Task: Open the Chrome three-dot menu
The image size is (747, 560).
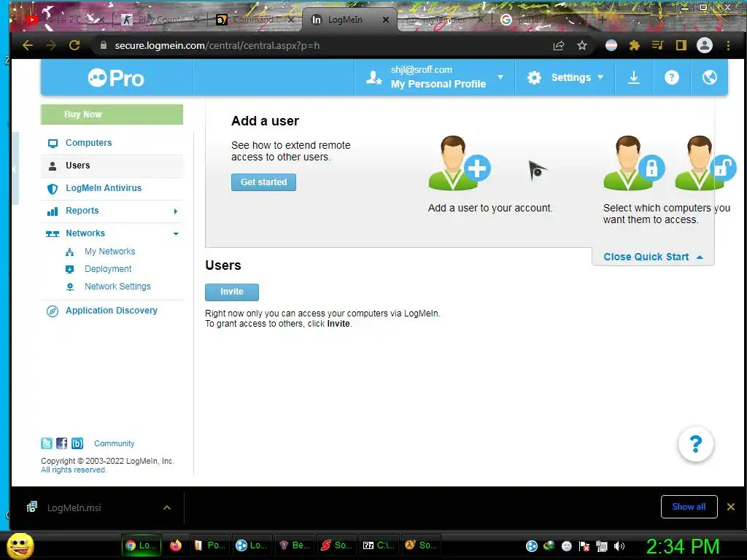Action: pyautogui.click(x=728, y=45)
